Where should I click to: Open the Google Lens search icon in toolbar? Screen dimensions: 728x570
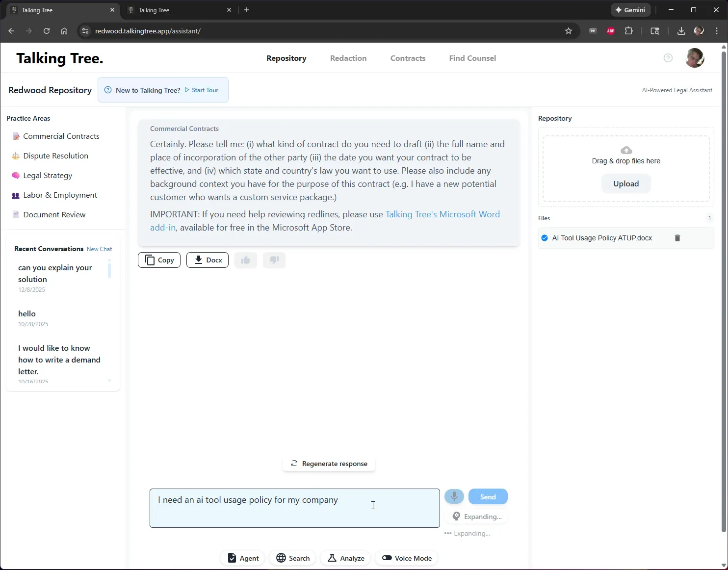click(x=655, y=31)
